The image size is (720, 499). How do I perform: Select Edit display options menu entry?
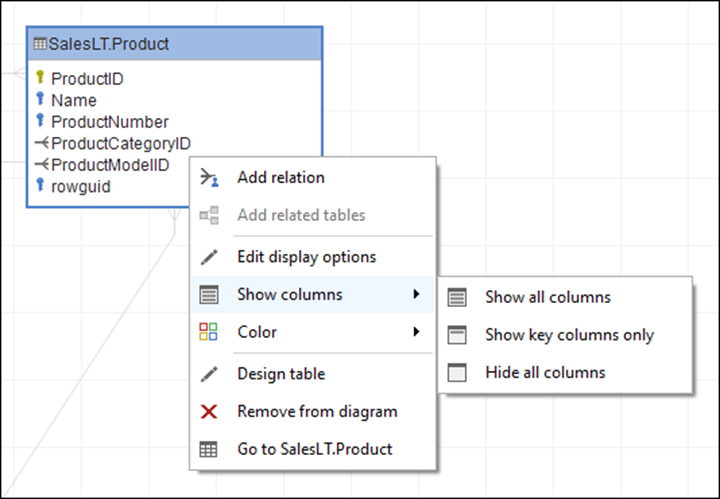[306, 257]
